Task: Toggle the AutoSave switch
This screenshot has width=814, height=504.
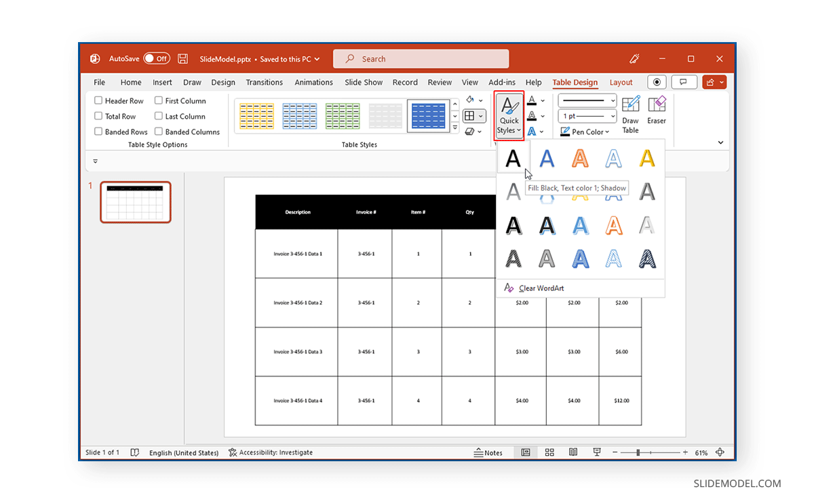Action: 157,59
